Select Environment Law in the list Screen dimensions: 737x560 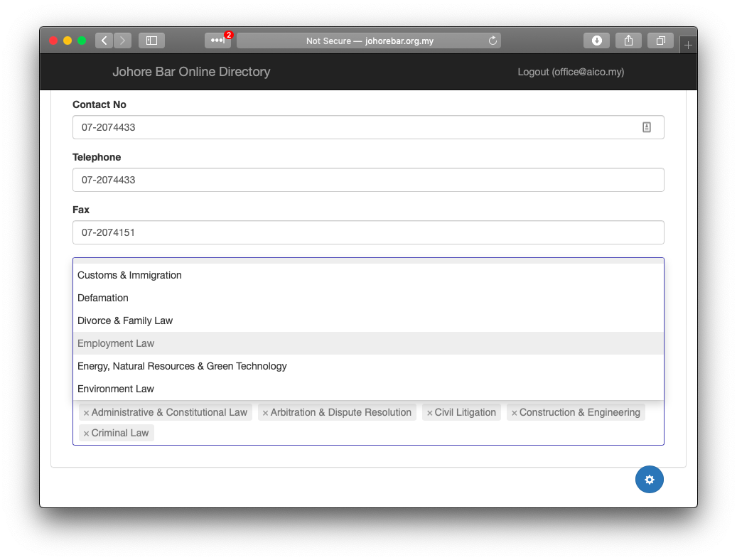tap(116, 389)
